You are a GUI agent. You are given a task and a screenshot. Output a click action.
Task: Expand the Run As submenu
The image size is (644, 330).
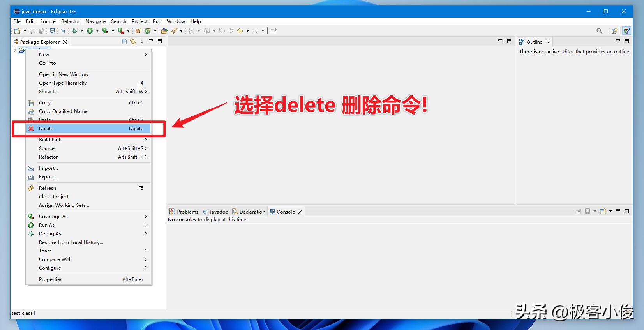pyautogui.click(x=88, y=225)
